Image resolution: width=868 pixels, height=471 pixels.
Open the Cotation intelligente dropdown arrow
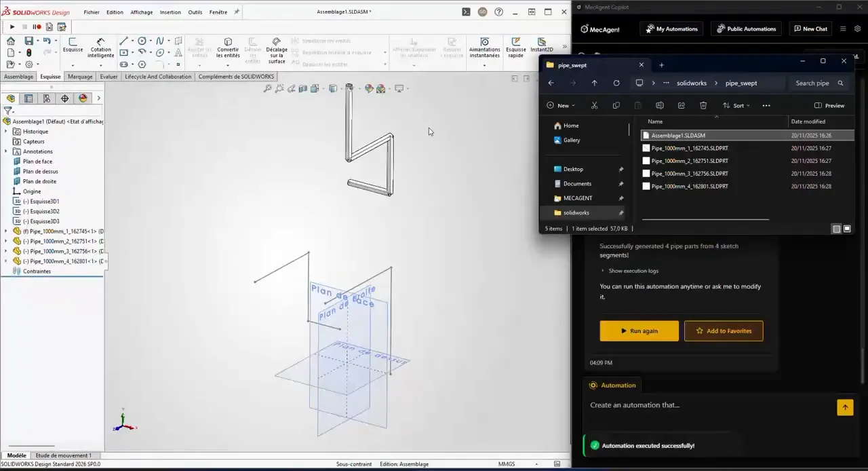pos(100,65)
